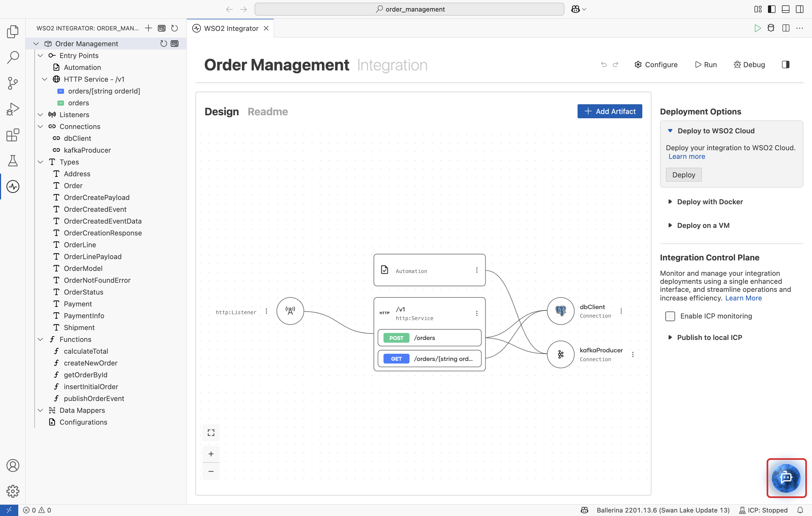This screenshot has height=516, width=812.
Task: Click Configure in the header
Action: point(655,64)
